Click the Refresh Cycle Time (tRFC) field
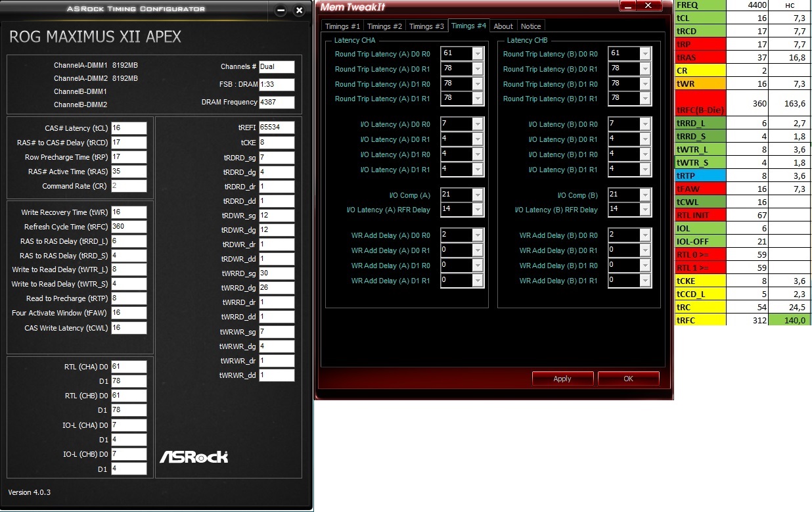Screen dimensions: 812x512 129,227
